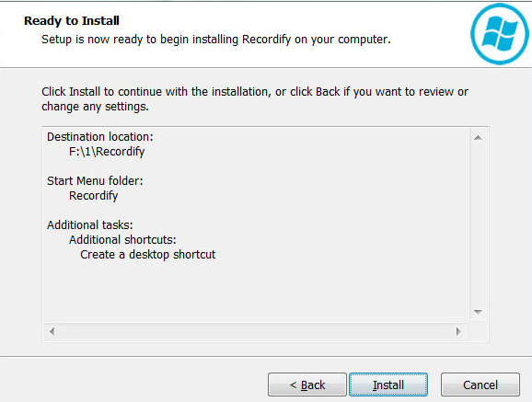Click the "Start Menu folder:" line
This screenshot has height=402, width=532.
coord(95,181)
